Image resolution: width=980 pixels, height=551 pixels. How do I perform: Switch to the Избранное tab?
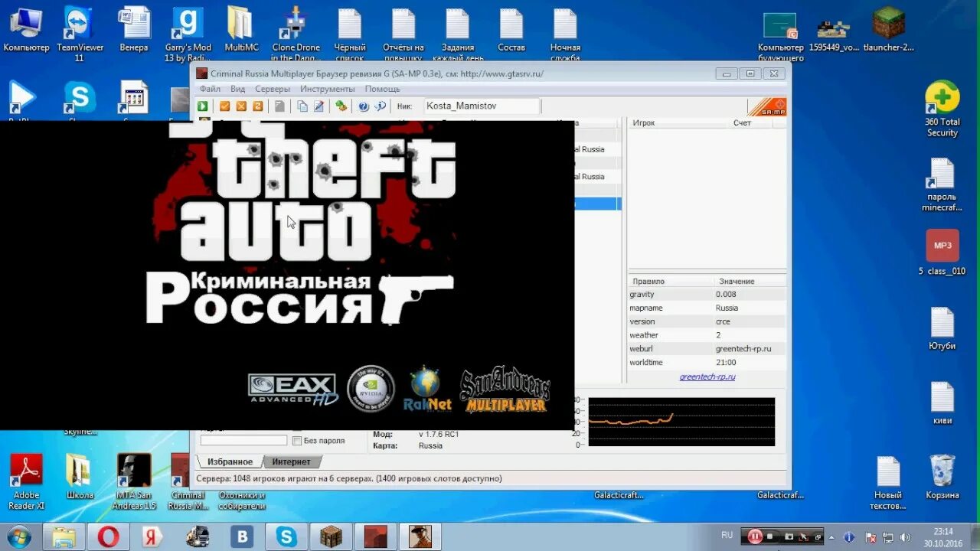point(230,461)
